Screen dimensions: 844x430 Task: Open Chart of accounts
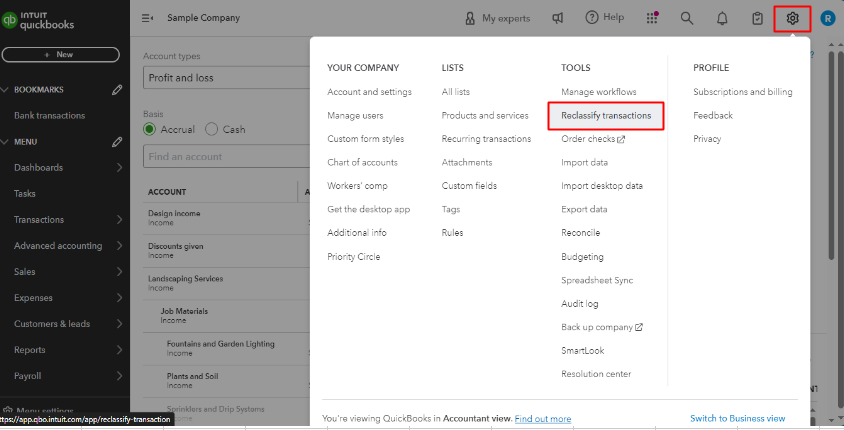[x=362, y=163]
